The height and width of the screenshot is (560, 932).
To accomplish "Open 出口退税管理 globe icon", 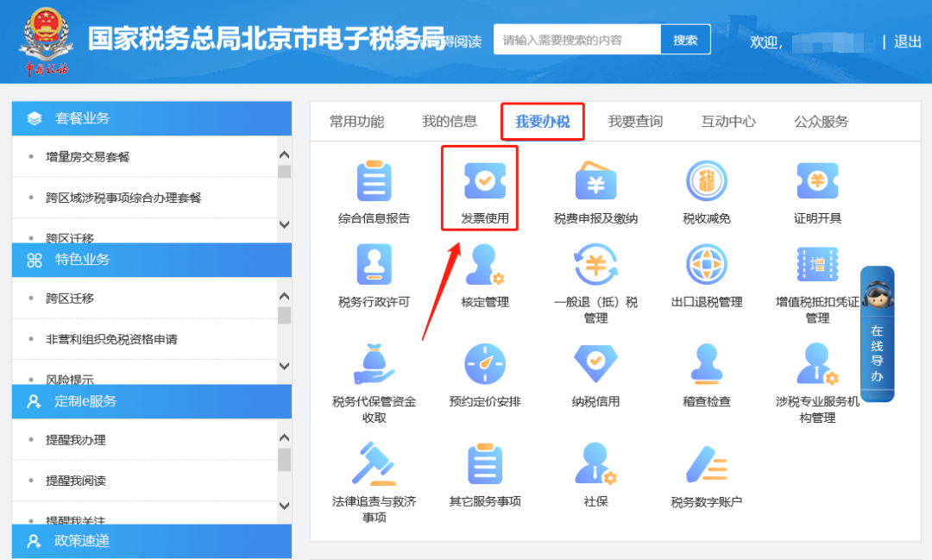I will pyautogui.click(x=706, y=265).
